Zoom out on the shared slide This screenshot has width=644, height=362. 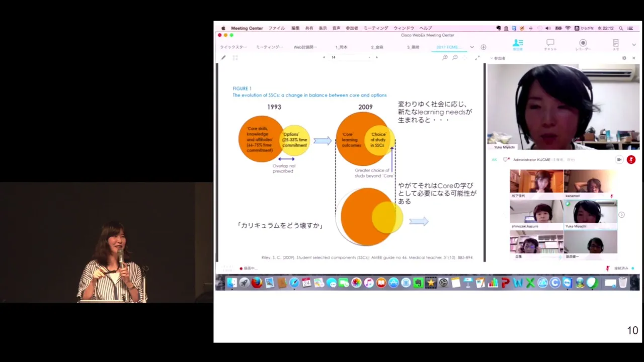(x=455, y=58)
